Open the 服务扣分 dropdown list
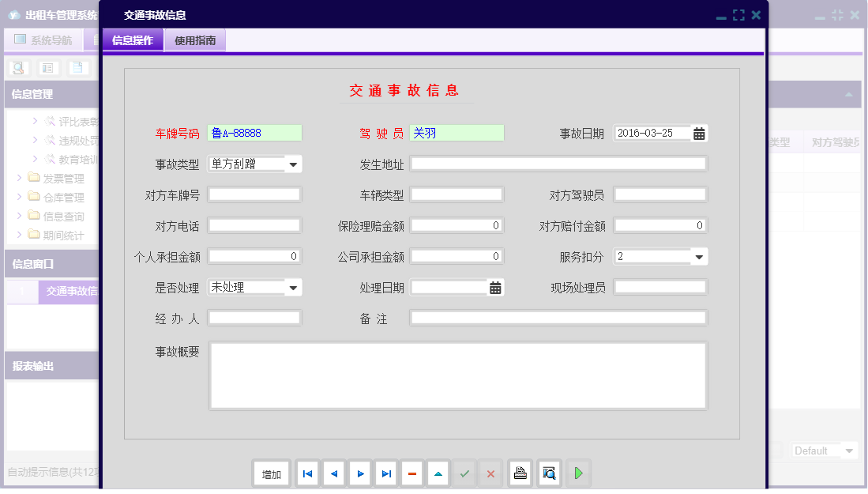This screenshot has width=868, height=494. tap(699, 257)
